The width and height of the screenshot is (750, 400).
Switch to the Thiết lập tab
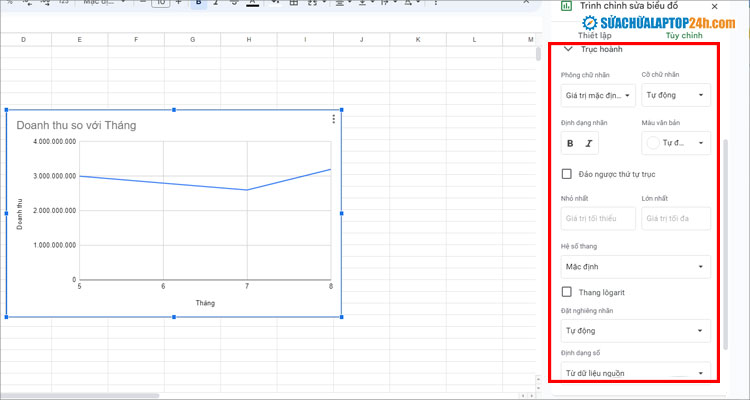(594, 35)
